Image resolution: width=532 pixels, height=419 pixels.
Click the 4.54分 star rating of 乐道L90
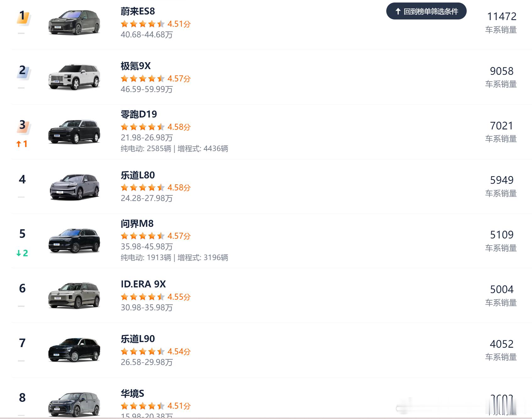pyautogui.click(x=156, y=351)
